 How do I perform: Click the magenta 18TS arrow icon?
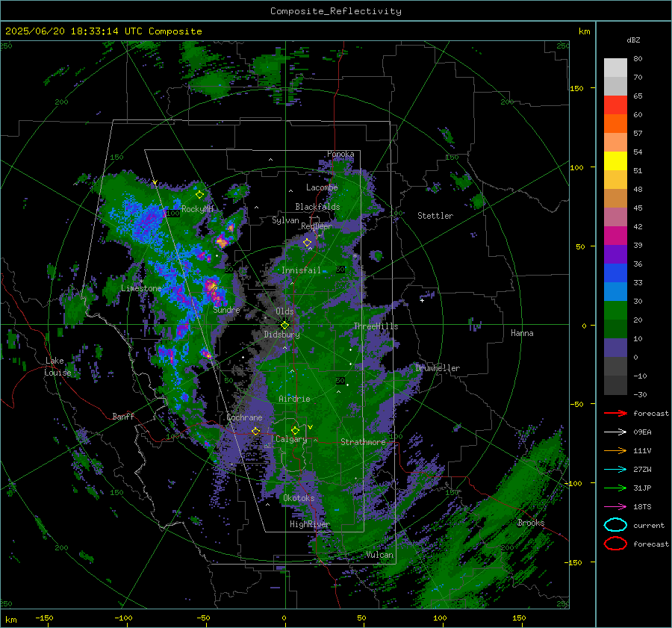coord(615,507)
